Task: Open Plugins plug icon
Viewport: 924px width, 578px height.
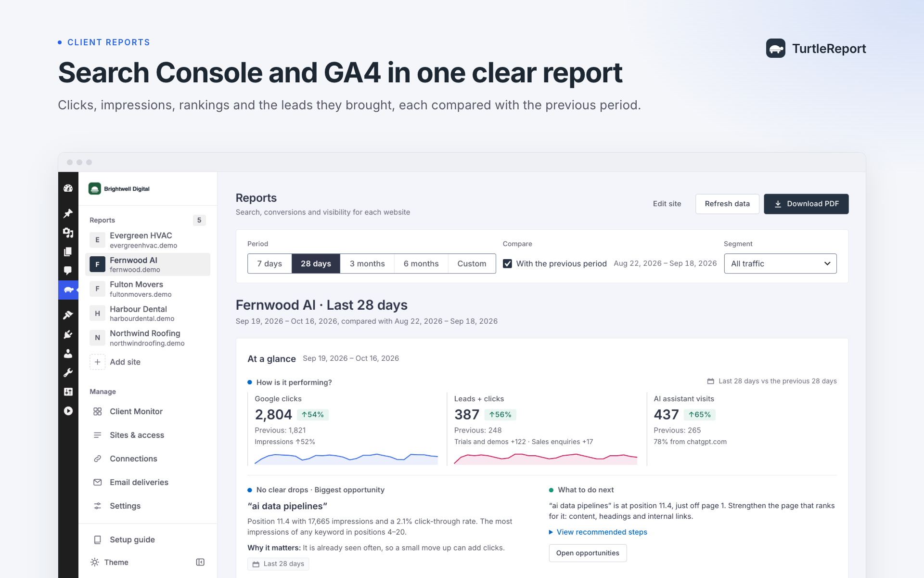Action: tap(68, 334)
